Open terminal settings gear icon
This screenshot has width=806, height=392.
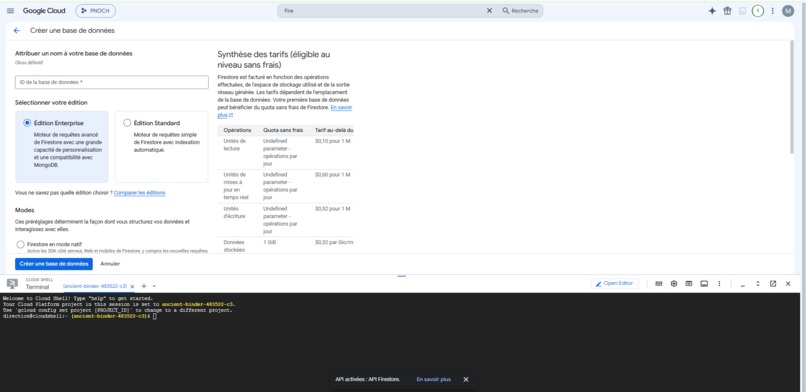click(x=674, y=284)
